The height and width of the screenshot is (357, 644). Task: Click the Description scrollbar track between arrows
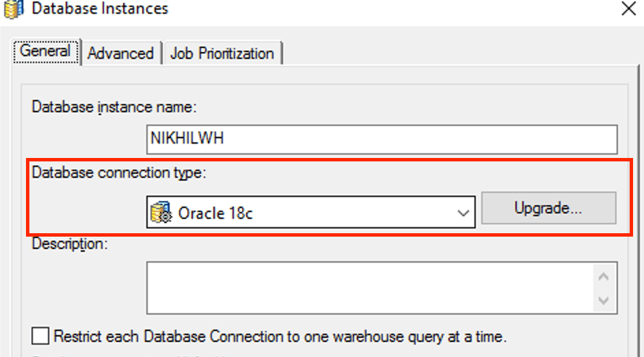pyautogui.click(x=604, y=288)
